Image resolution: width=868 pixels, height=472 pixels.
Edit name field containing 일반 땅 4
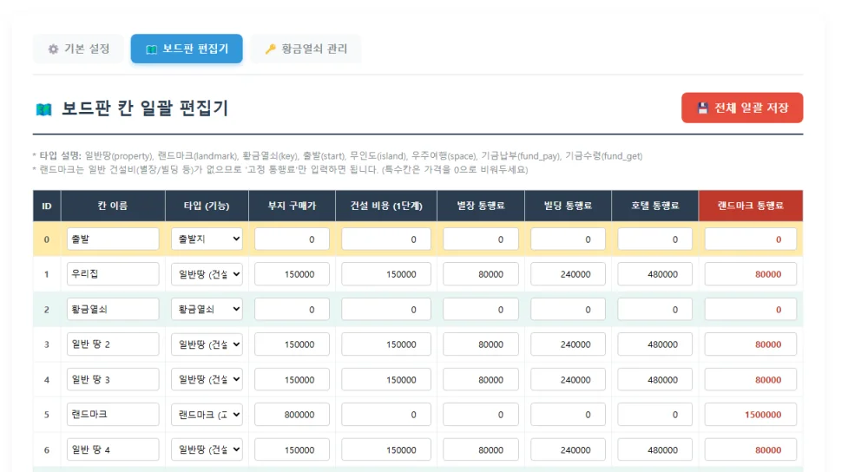click(x=113, y=449)
